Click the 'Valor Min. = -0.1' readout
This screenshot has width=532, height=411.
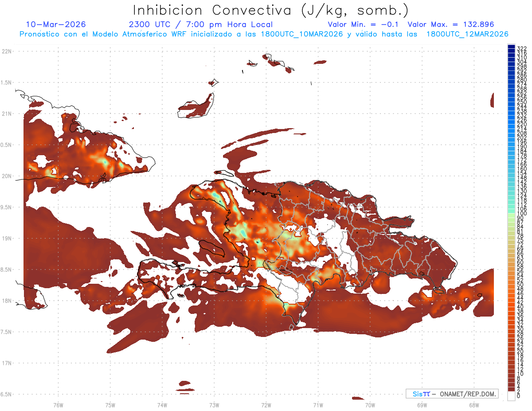point(364,24)
